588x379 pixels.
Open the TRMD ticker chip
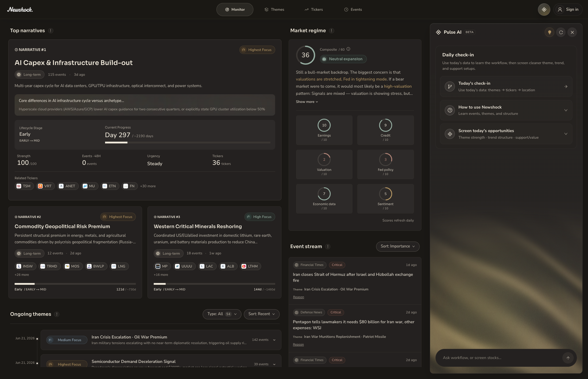(49, 266)
